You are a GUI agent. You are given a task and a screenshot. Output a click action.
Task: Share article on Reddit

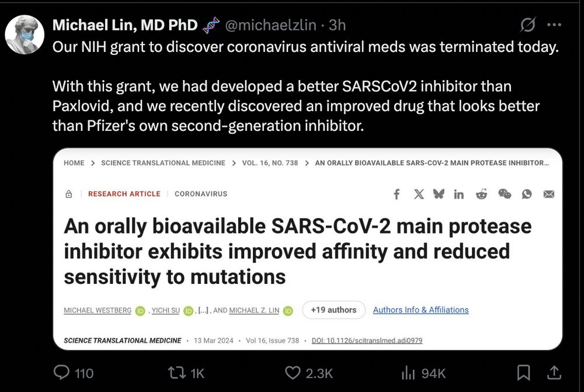click(x=482, y=194)
